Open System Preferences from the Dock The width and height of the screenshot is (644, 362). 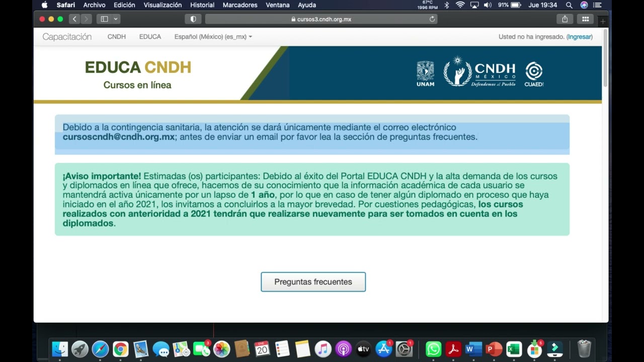[404, 348]
